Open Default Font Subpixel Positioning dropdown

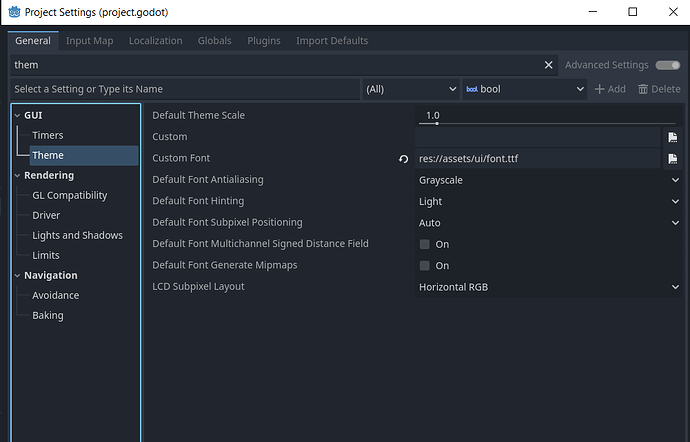tap(548, 223)
